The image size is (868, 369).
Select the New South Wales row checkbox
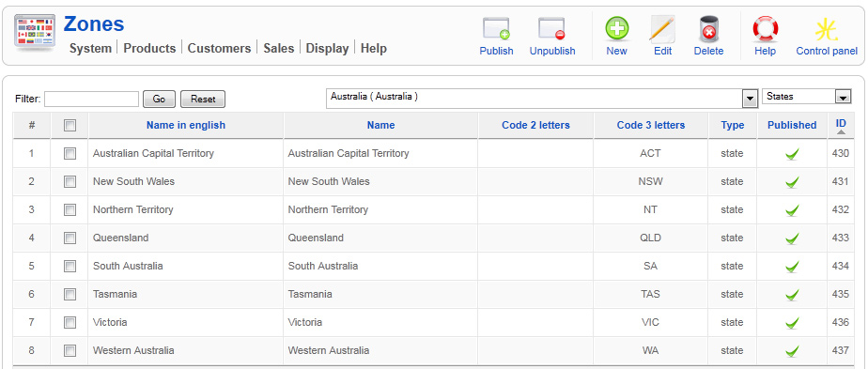coord(70,181)
